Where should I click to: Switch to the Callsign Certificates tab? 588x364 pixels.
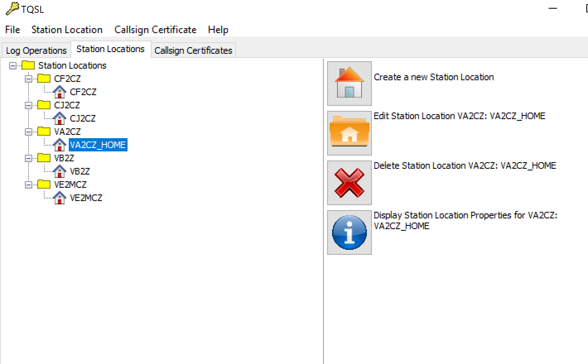(193, 50)
